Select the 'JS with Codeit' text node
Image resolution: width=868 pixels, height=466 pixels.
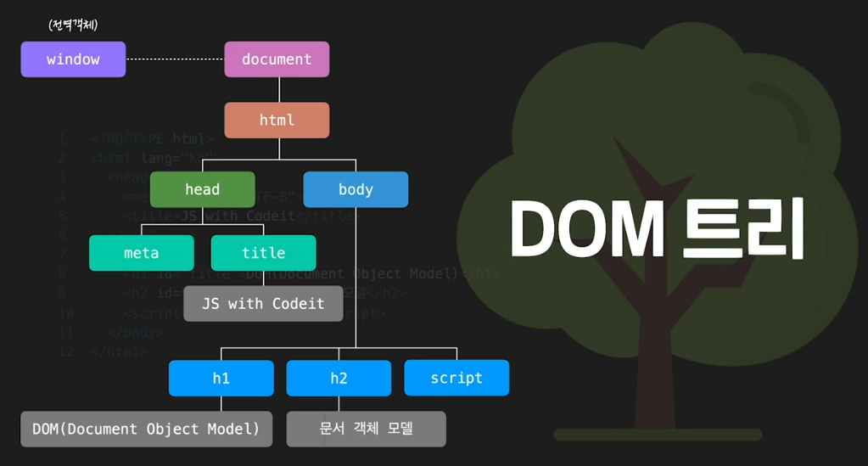pos(264,304)
